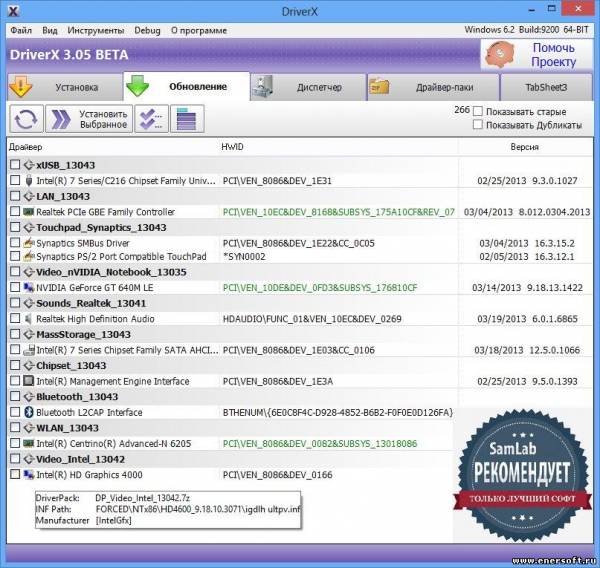The height and width of the screenshot is (568, 600).
Task: Collapse the LAN_13043 group
Action: [28, 196]
